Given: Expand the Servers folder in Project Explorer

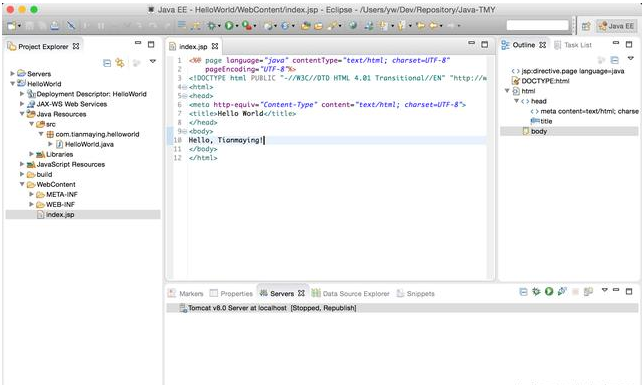Looking at the screenshot, I should 12,73.
